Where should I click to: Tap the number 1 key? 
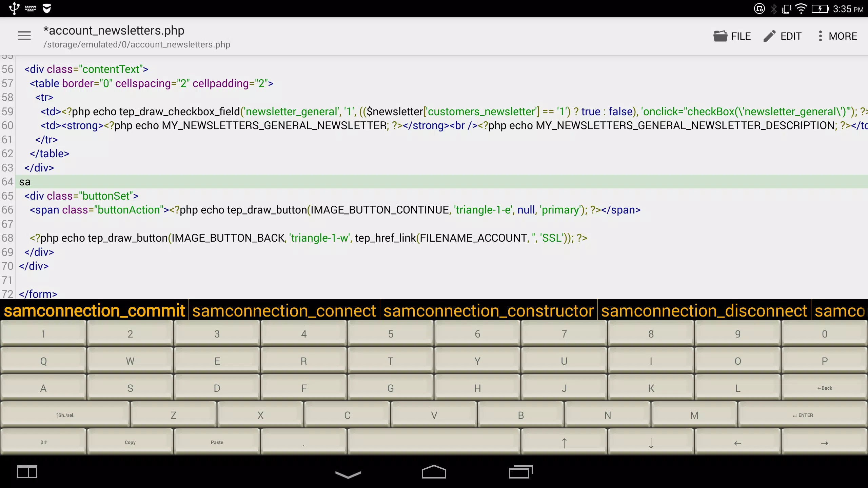(43, 333)
